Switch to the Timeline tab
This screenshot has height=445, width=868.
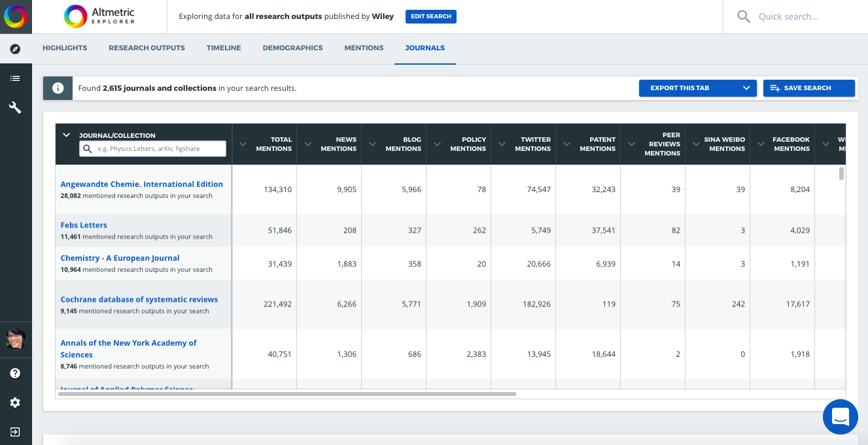click(x=224, y=48)
